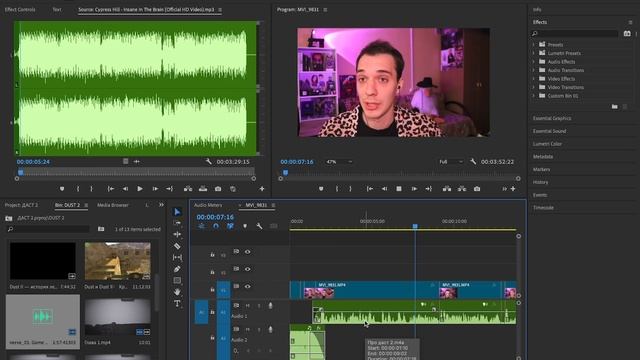Select the Hand tool
Screen dimensions: 640x360
pos(177,292)
